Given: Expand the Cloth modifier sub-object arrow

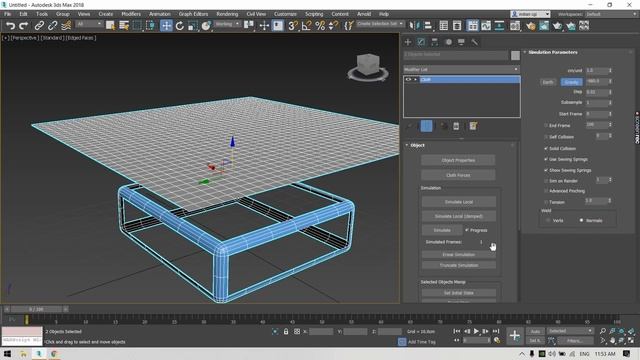Looking at the screenshot, I should (x=416, y=80).
